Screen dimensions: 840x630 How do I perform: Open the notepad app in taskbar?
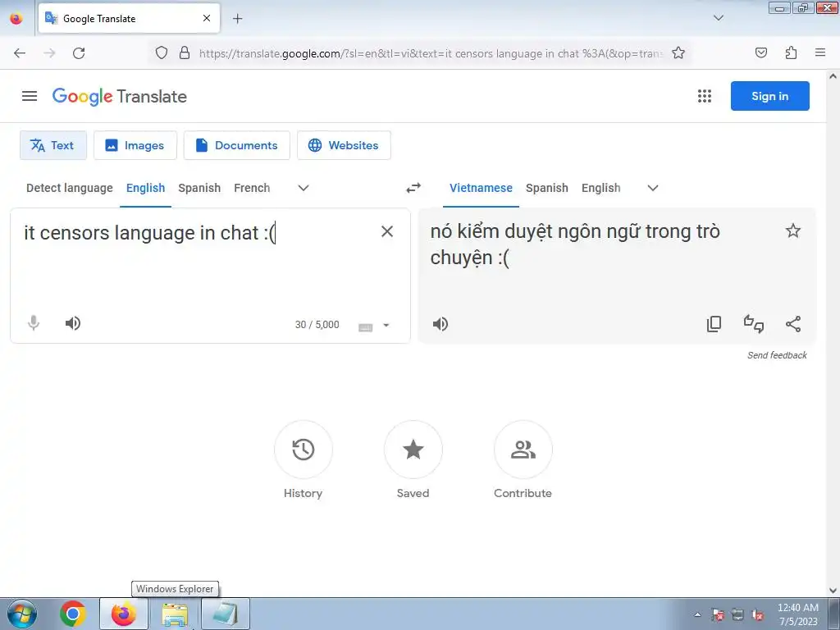pyautogui.click(x=225, y=614)
